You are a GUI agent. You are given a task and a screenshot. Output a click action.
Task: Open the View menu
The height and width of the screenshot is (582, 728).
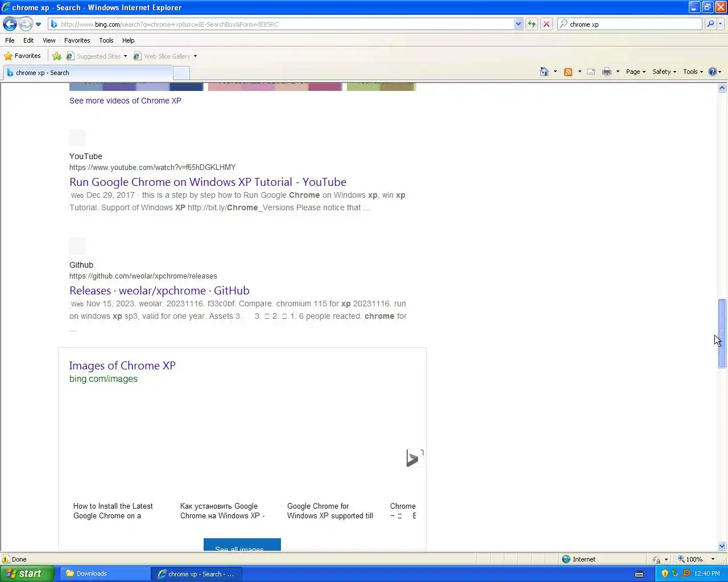[x=49, y=40]
